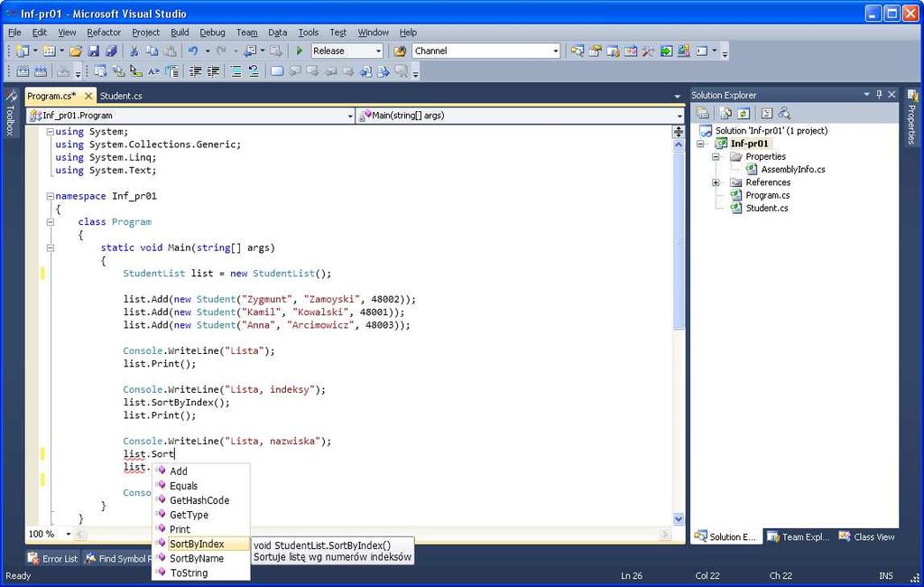Expand the Toolbox side panel

coord(11,113)
